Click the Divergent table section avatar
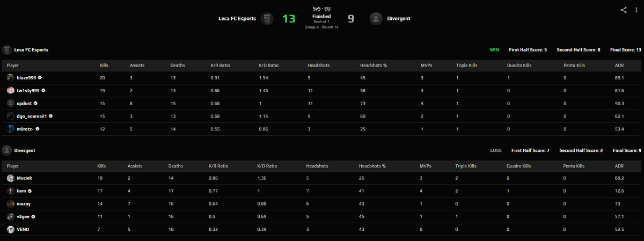Viewport: 644px width, 241px height. point(7,150)
